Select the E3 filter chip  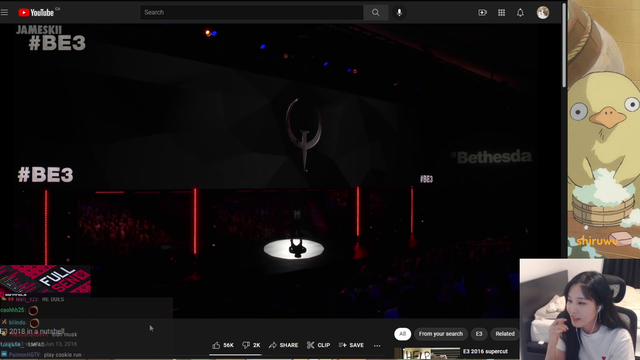[x=479, y=334]
